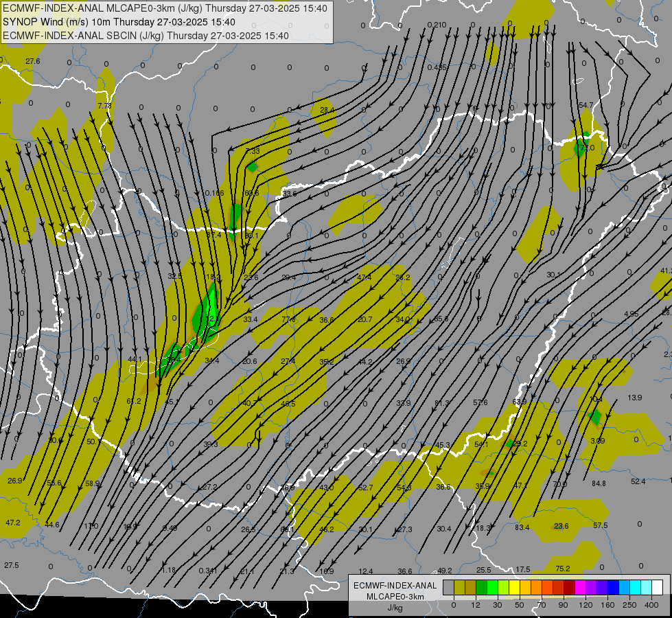
Task: Click the 47.4 value on the map
Action: (364, 277)
